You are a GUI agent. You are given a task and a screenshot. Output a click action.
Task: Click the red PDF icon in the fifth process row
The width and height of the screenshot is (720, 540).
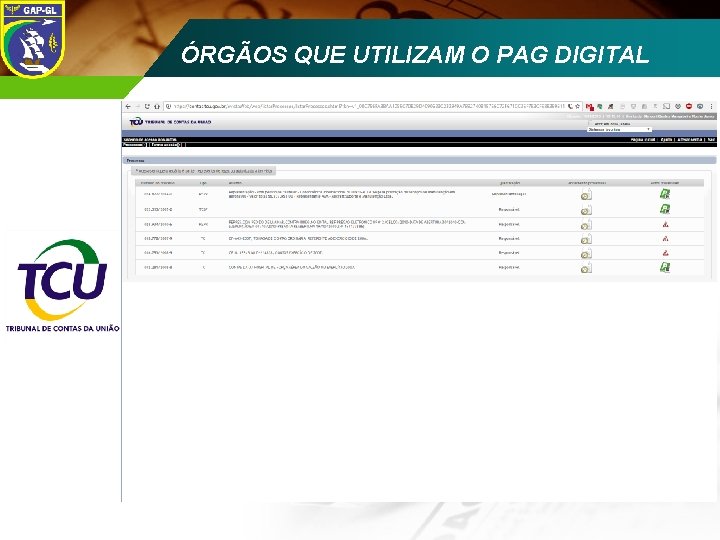(665, 253)
